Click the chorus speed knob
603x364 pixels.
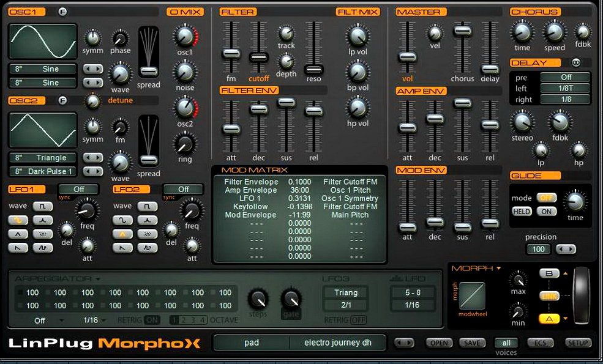click(554, 32)
